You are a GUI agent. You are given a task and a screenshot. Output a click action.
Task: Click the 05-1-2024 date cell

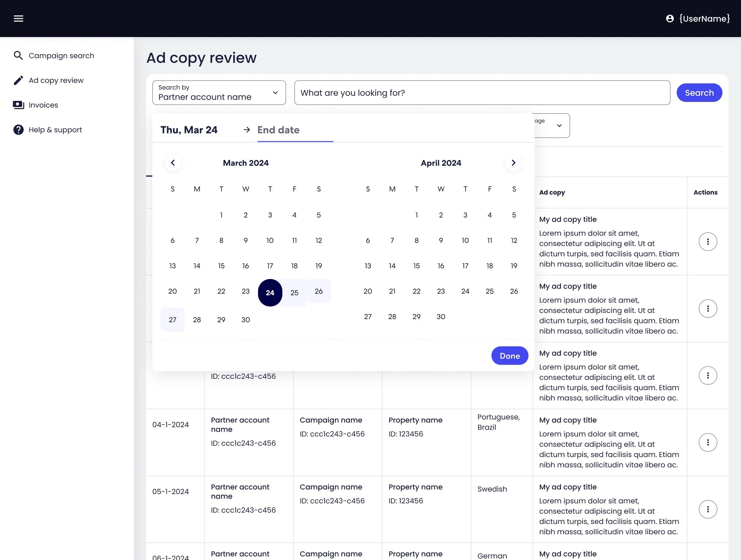pyautogui.click(x=170, y=491)
